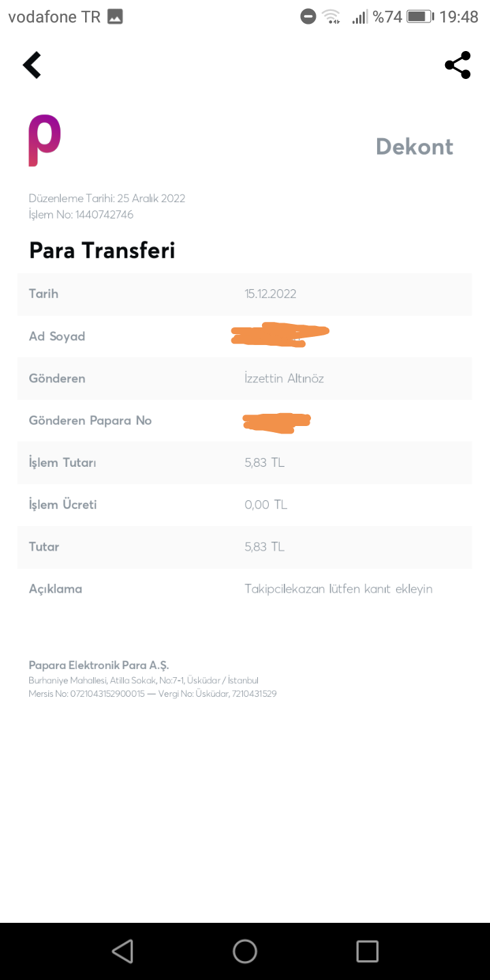Tap the İşlem Ücreti value 0,00 TL
This screenshot has width=490, height=980.
point(265,505)
